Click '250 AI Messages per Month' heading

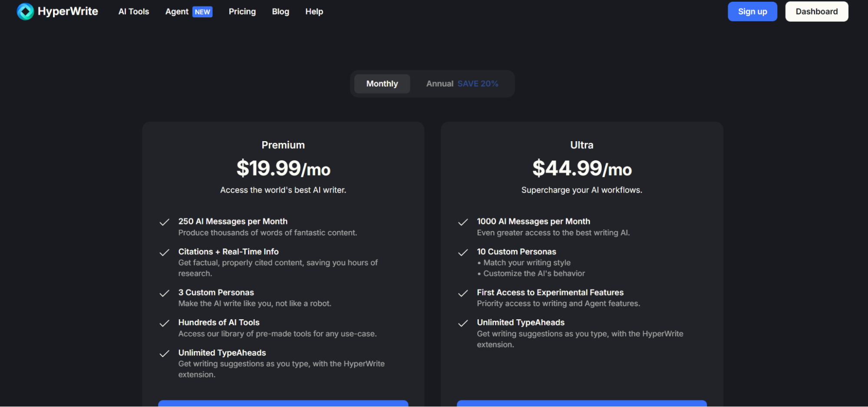[233, 222]
